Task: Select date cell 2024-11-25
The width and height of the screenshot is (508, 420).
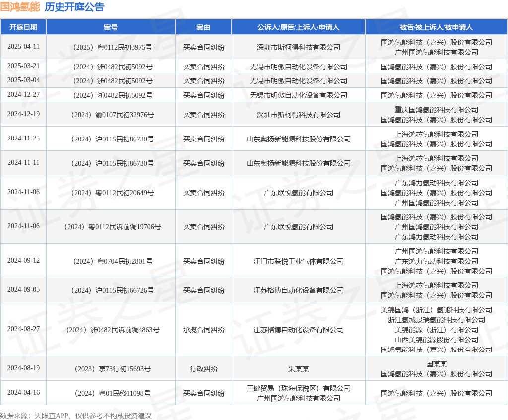Action: [x=23, y=138]
